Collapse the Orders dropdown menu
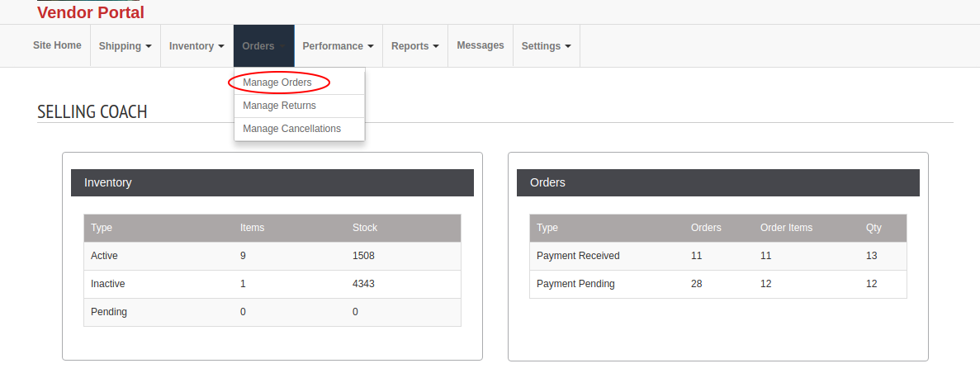The image size is (980, 373). (x=263, y=45)
